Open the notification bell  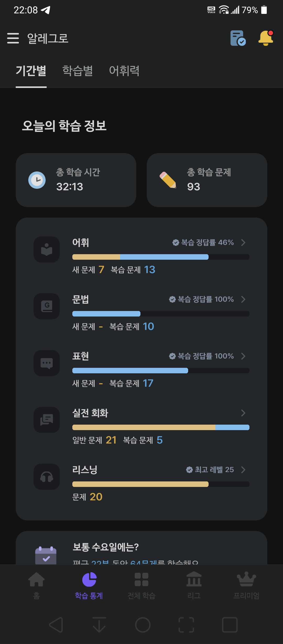coord(266,38)
